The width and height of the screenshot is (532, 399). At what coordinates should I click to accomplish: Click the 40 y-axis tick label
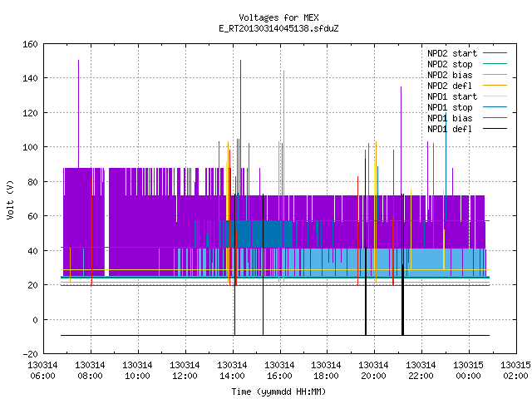(32, 251)
